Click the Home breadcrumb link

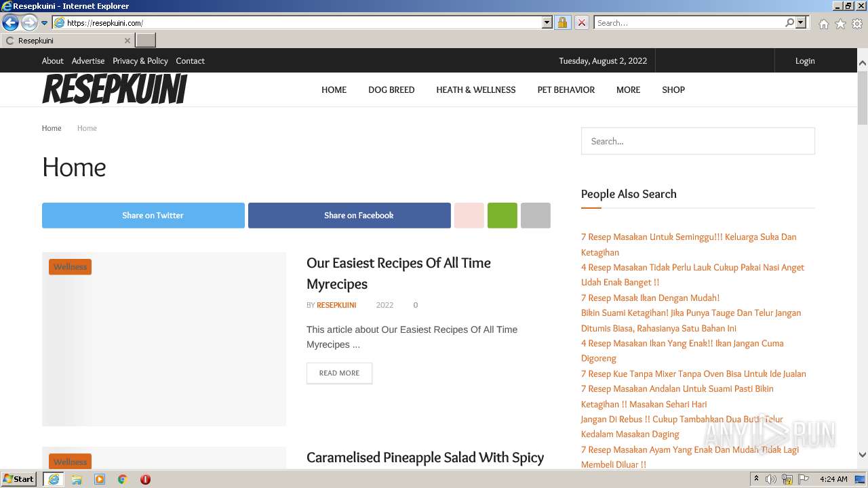click(52, 128)
